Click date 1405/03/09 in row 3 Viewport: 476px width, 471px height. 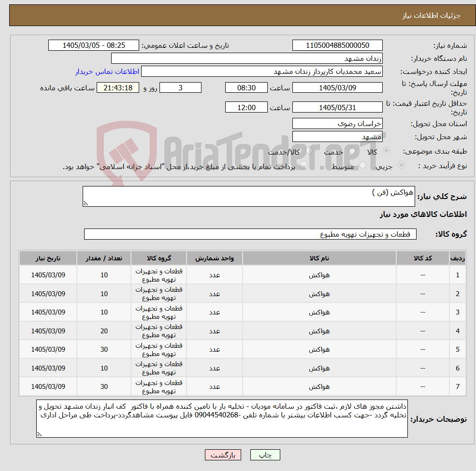[x=48, y=312]
